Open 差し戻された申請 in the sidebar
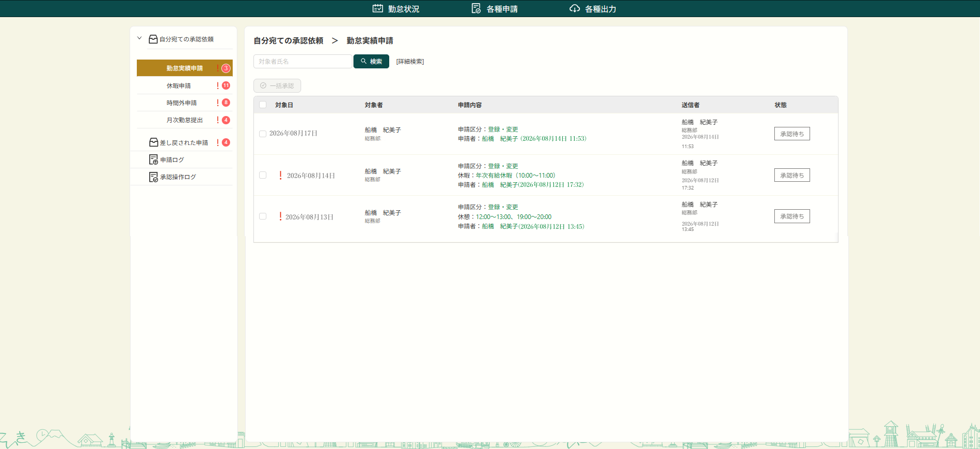The image size is (980, 449). [184, 142]
